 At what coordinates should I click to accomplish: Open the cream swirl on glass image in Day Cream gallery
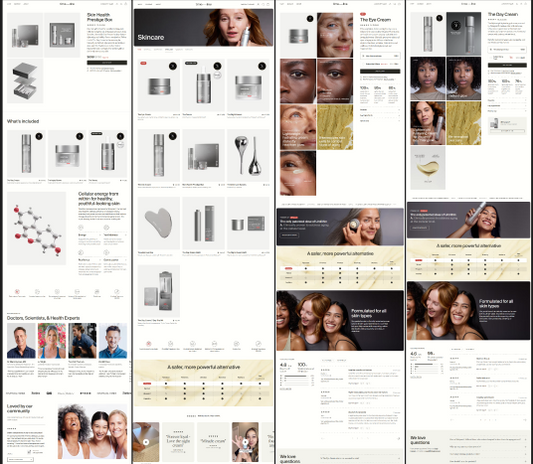click(428, 168)
